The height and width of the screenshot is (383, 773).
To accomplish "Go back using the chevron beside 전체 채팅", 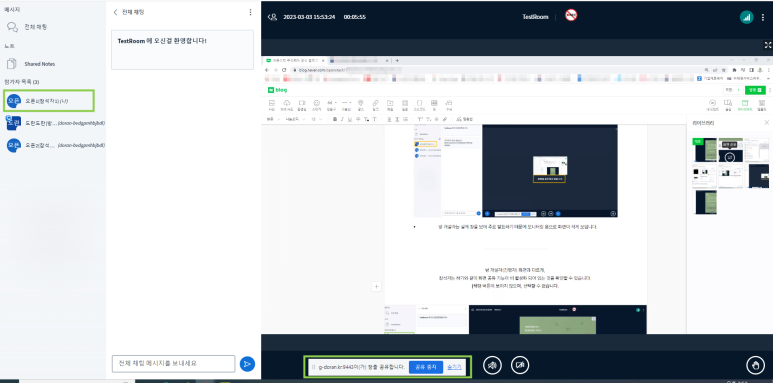I will (115, 12).
